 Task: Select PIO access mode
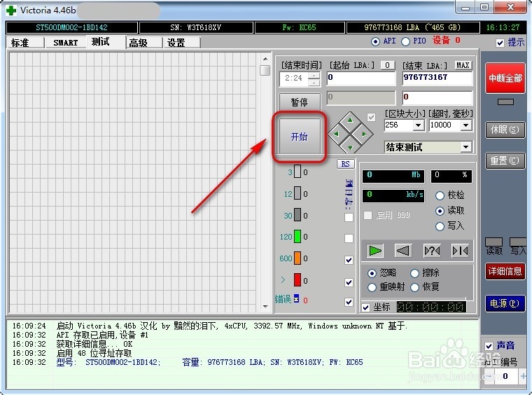coord(405,41)
